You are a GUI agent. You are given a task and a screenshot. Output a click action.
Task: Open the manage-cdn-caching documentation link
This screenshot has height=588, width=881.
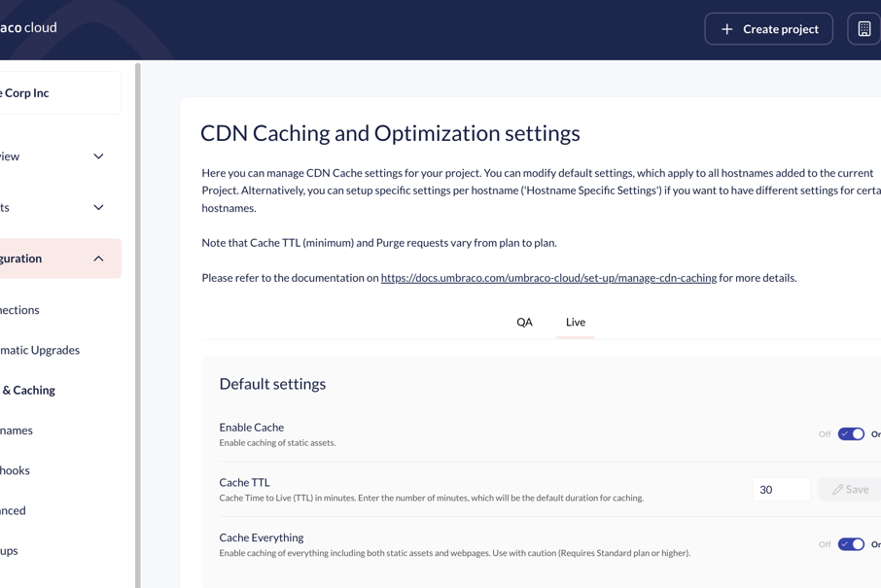click(547, 277)
